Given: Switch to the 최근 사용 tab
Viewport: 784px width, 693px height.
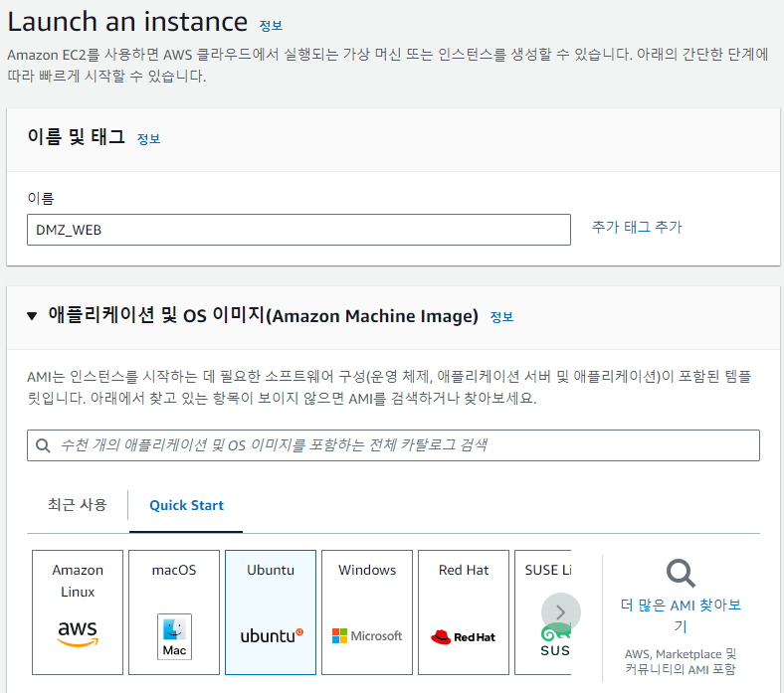Looking at the screenshot, I should tap(77, 505).
